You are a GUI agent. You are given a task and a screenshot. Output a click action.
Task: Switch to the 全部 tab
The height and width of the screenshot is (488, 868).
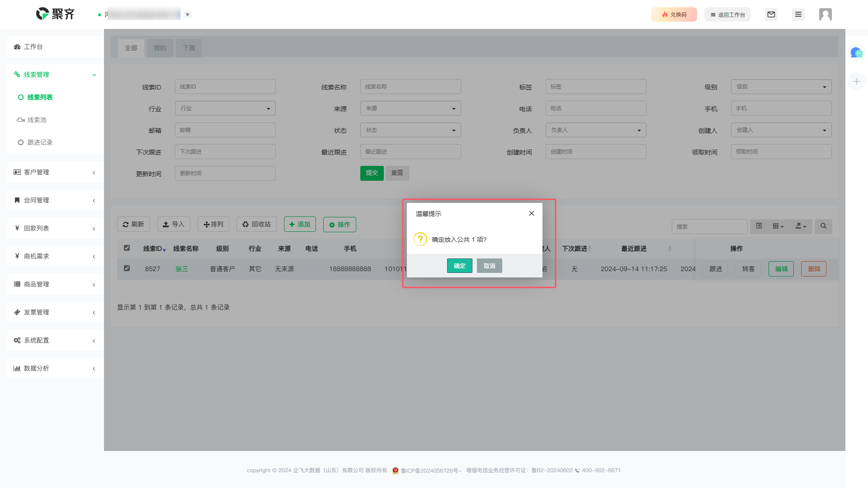click(x=131, y=48)
